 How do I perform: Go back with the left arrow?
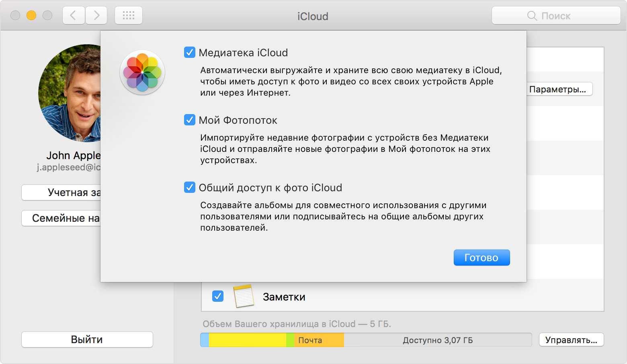click(x=73, y=16)
